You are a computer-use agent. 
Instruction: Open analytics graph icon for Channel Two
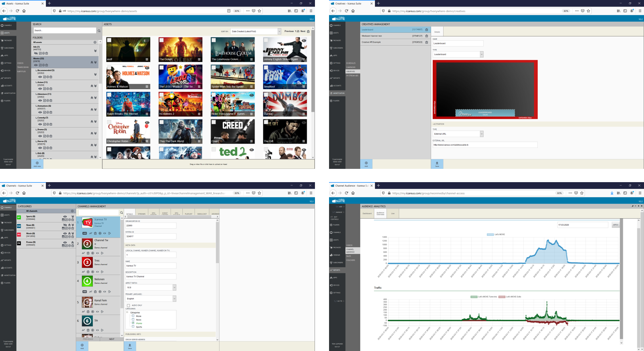point(83,253)
